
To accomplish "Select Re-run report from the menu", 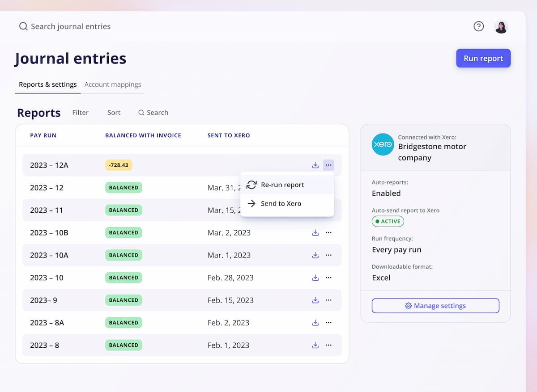I will [282, 185].
